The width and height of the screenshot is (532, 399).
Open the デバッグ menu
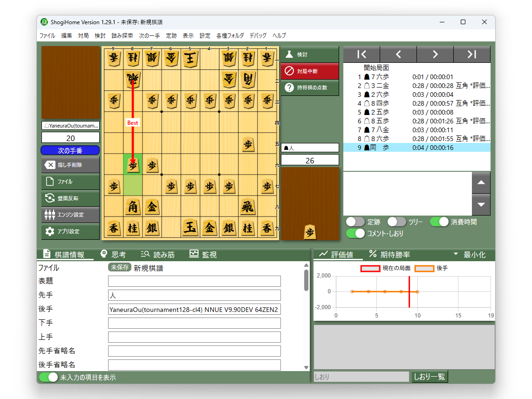click(x=258, y=35)
